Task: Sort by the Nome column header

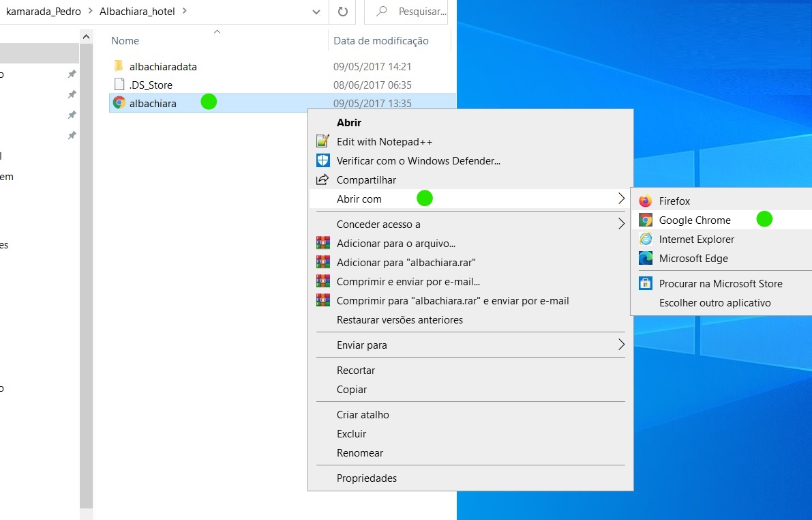Action: tap(125, 41)
